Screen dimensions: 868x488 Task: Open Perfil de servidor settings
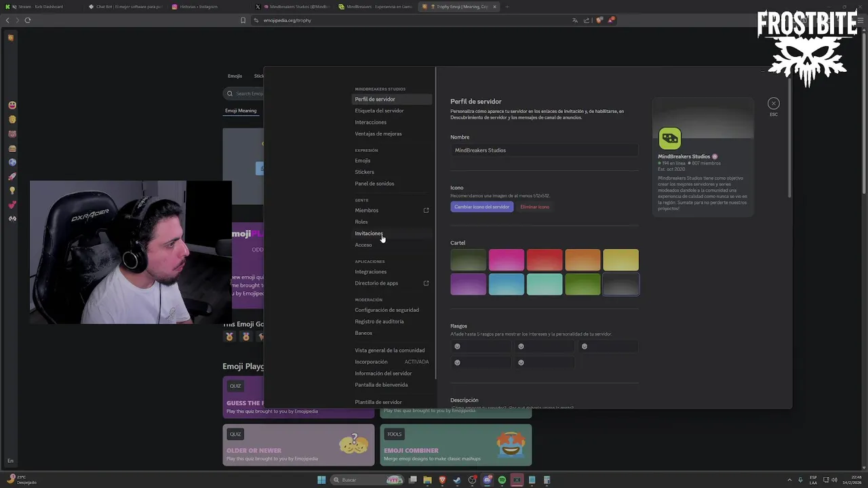tap(392, 99)
